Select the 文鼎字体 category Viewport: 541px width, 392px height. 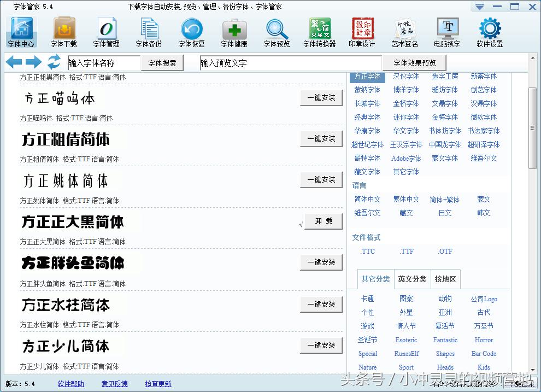(x=445, y=103)
